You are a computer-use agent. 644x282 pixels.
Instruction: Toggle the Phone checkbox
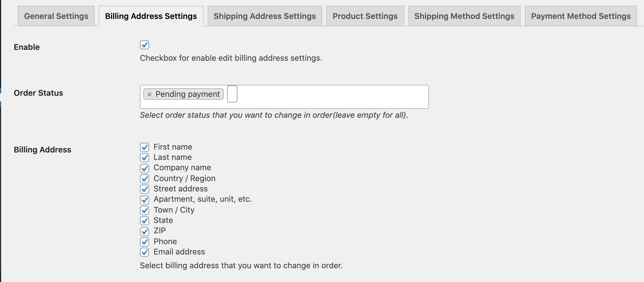145,242
